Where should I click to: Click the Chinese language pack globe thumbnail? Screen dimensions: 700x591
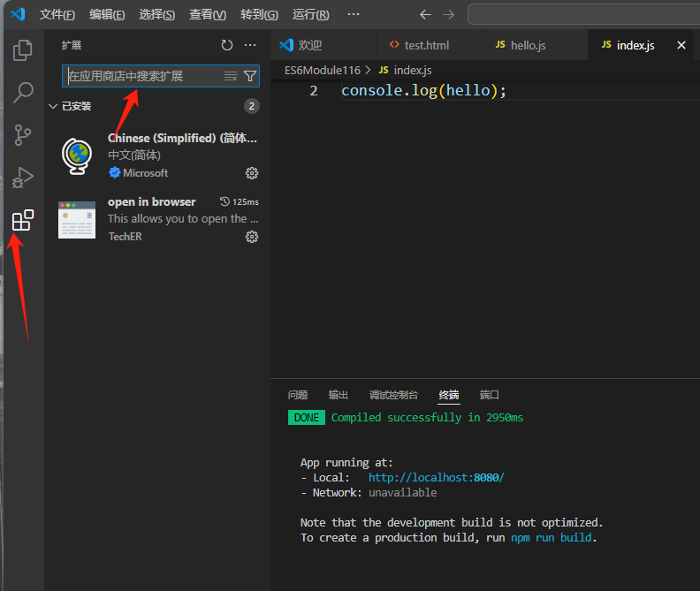click(77, 155)
